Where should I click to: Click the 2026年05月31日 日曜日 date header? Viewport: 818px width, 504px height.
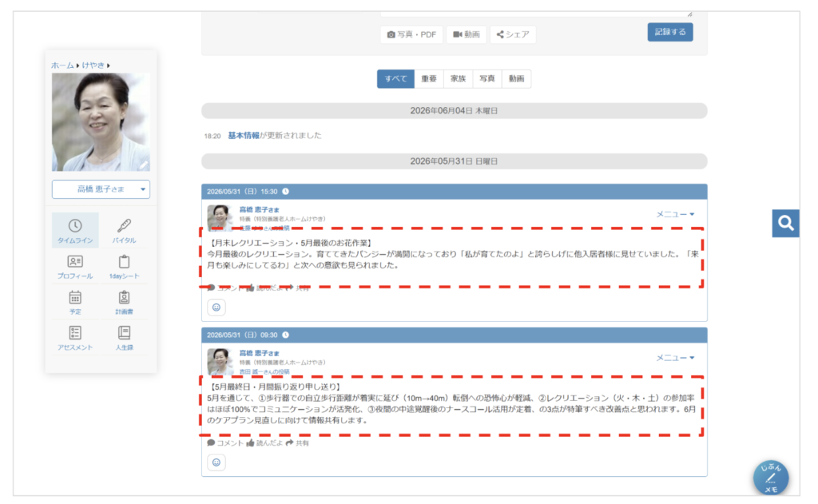[454, 161]
